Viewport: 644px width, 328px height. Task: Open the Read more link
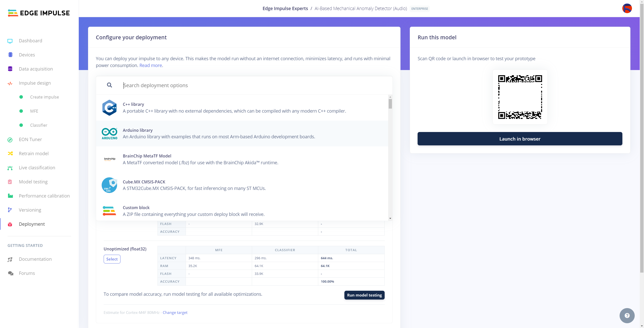(151, 65)
